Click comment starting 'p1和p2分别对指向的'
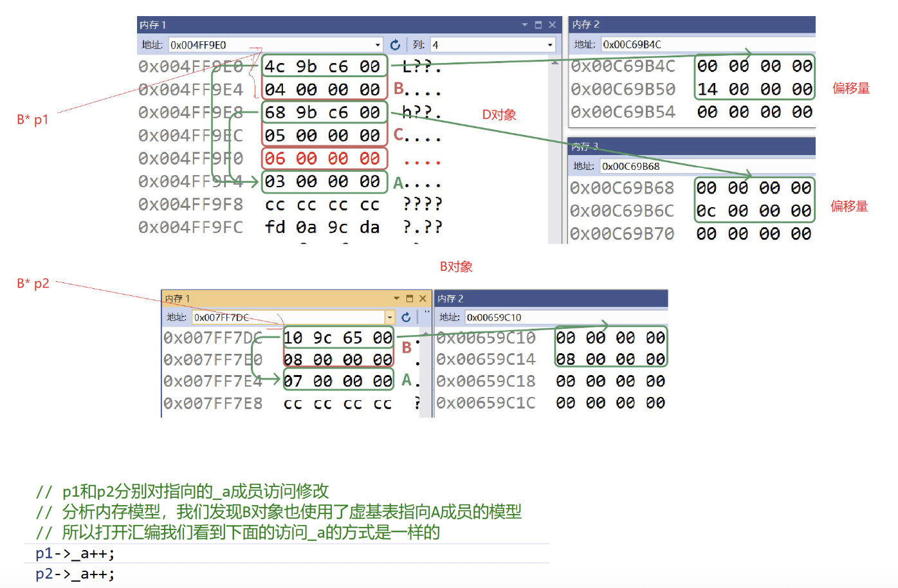 coord(182,492)
